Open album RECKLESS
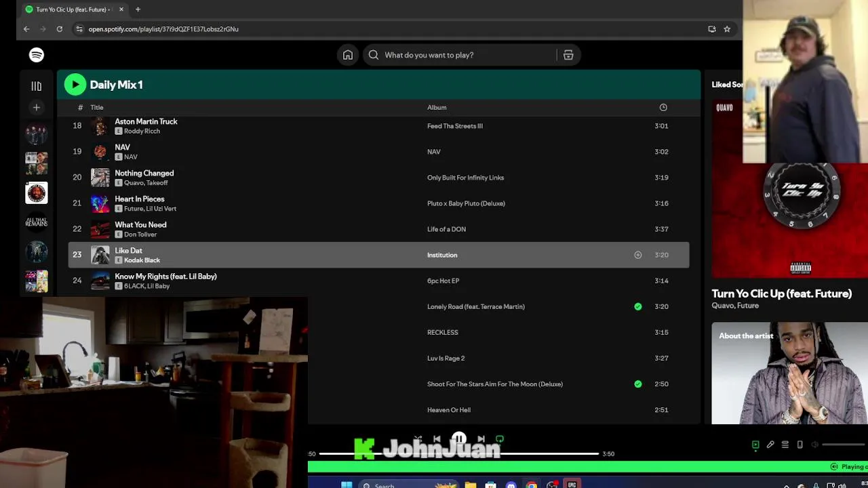This screenshot has height=488, width=868. pyautogui.click(x=443, y=332)
